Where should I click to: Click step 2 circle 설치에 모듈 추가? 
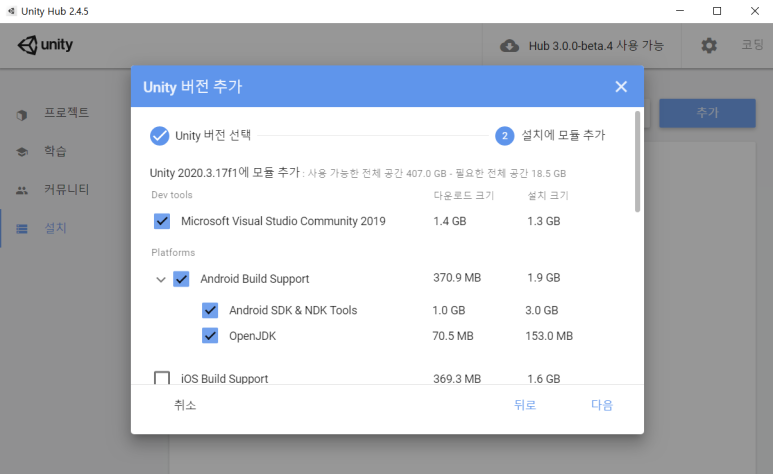504,136
